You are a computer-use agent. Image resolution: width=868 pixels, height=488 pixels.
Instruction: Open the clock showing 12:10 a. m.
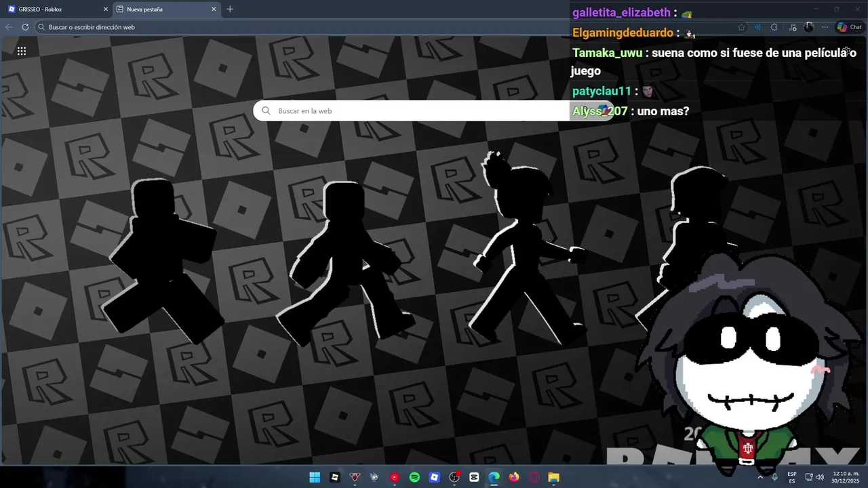click(846, 477)
